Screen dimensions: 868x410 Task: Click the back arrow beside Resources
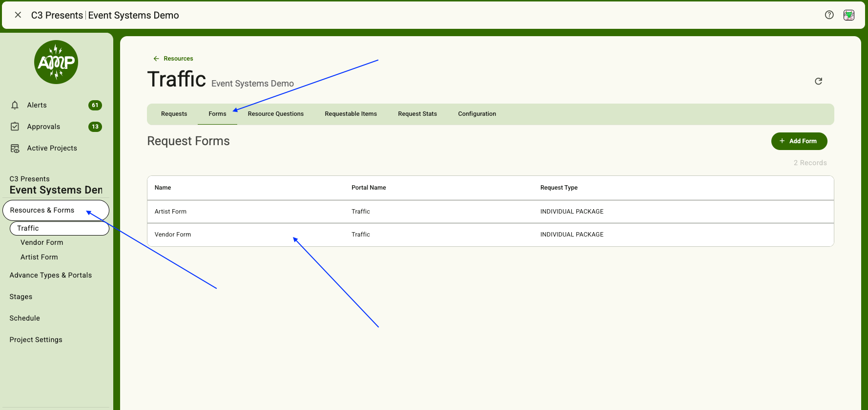tap(156, 59)
